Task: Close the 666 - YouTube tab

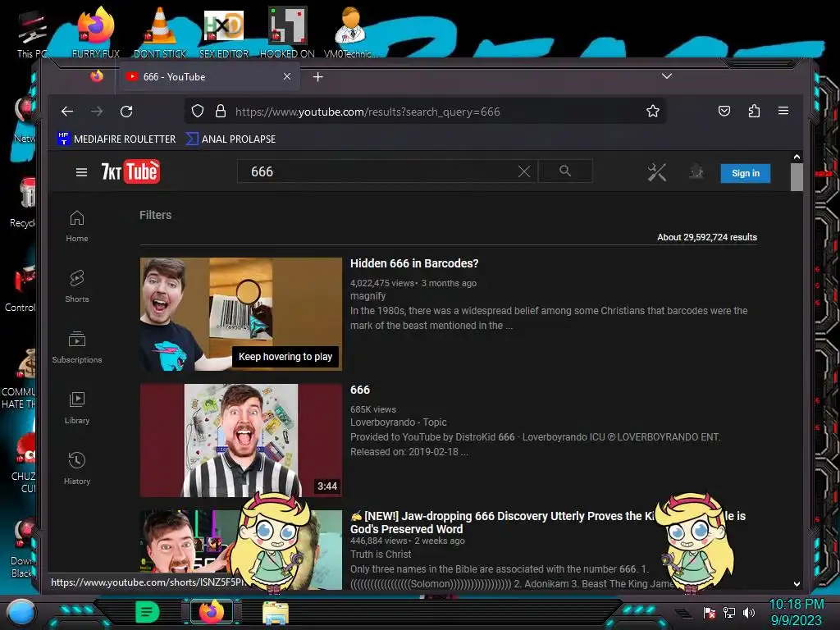Action: point(287,76)
